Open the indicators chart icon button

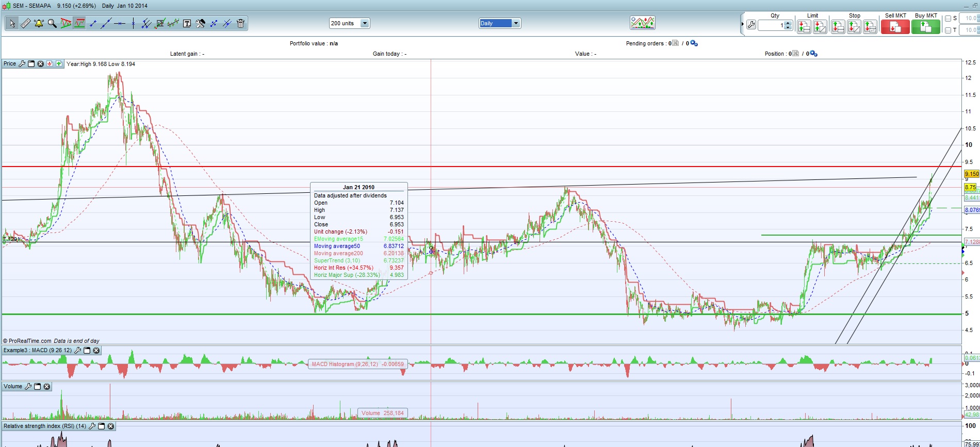(642, 23)
